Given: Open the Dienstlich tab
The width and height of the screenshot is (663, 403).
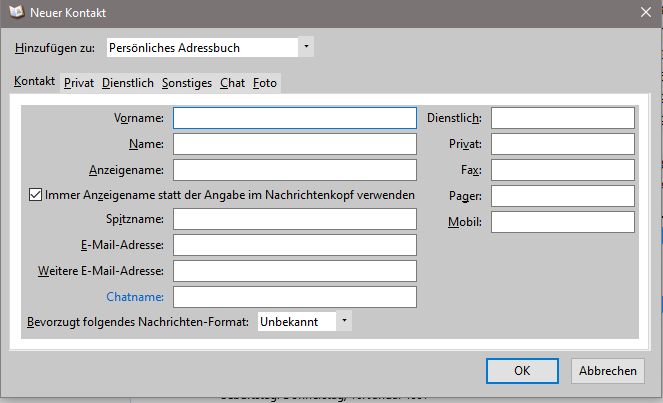Looking at the screenshot, I should [128, 83].
